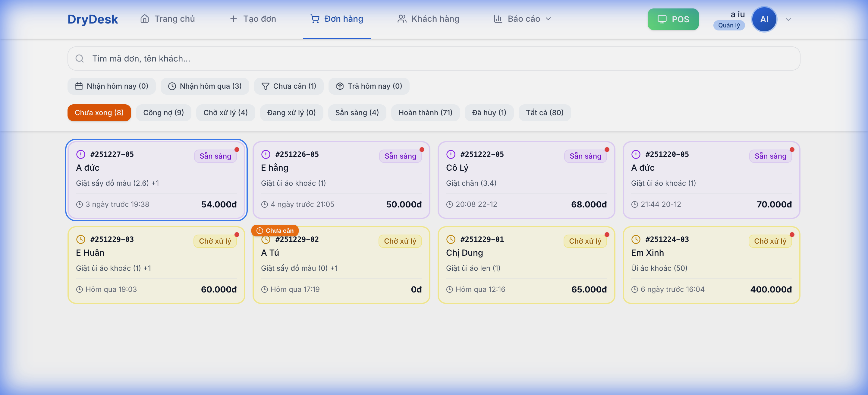Toggle the Chưa cân (1) filter chip
This screenshot has width=868, height=395.
coord(289,86)
